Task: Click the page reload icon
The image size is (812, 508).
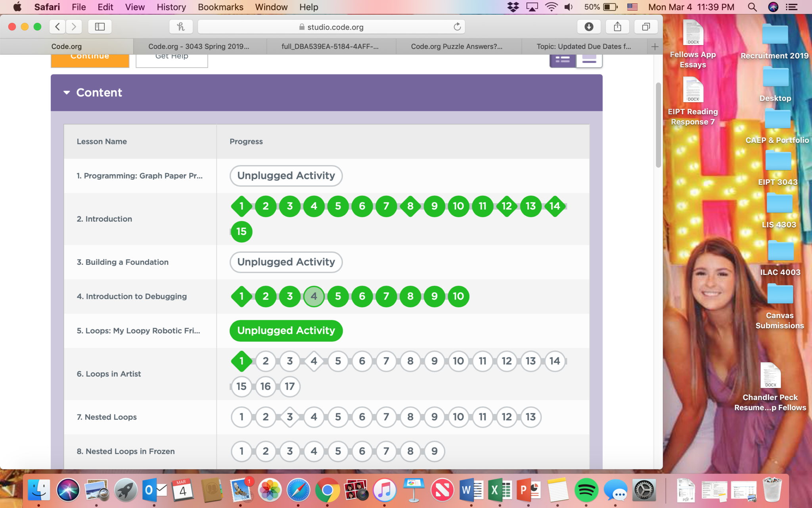Action: pos(457,27)
